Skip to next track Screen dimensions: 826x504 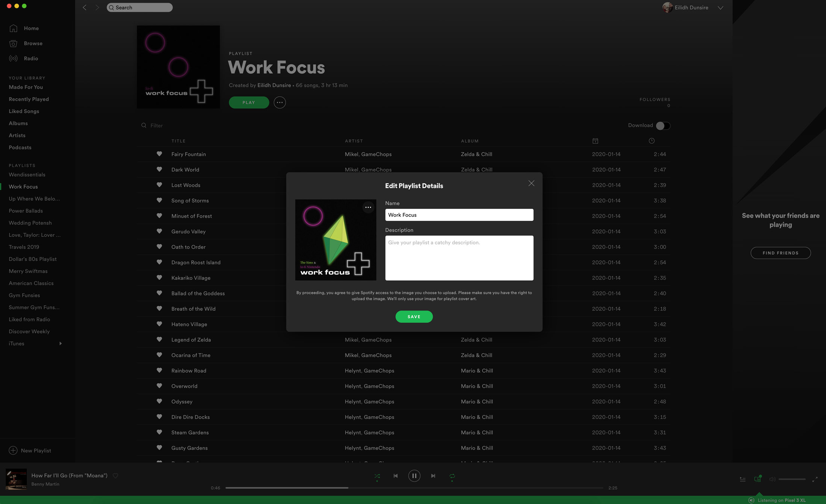point(433,476)
